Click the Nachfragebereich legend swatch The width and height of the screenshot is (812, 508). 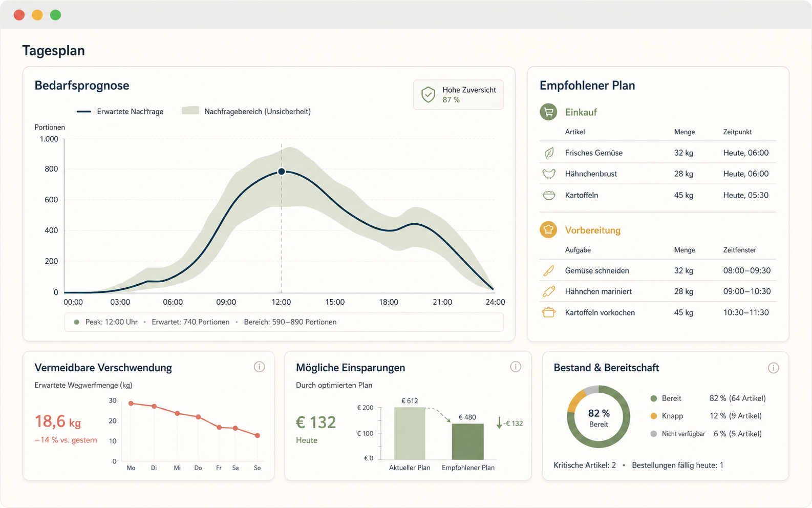(190, 111)
